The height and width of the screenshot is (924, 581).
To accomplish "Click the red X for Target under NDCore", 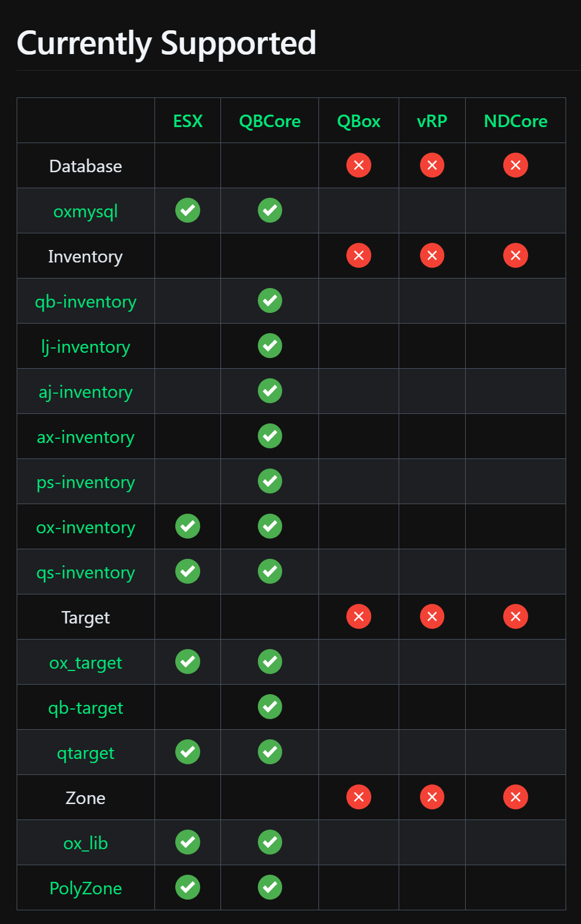I will pyautogui.click(x=515, y=616).
